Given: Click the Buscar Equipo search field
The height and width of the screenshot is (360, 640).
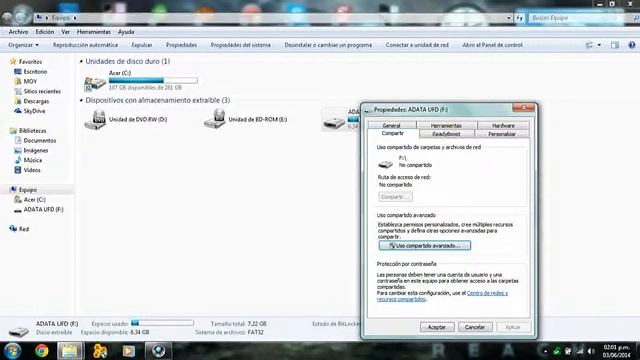Looking at the screenshot, I should click(580, 18).
